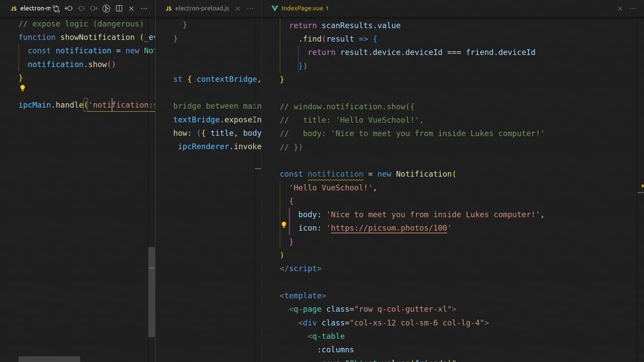
Task: Click the toggle inline change circle icon
Action: [81, 9]
